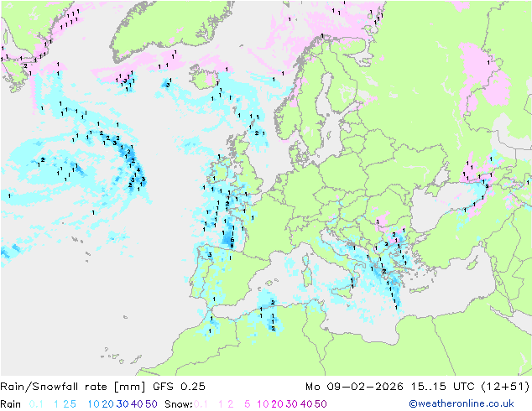This screenshot has width=532, height=411.
Task: Select the Snow legend value 50
Action: pyautogui.click(x=321, y=404)
